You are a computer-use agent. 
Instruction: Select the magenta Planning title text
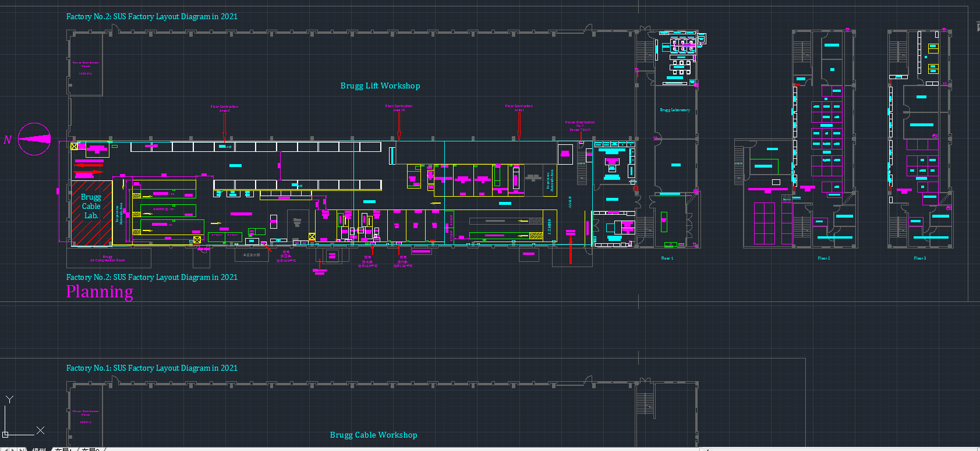tap(100, 292)
